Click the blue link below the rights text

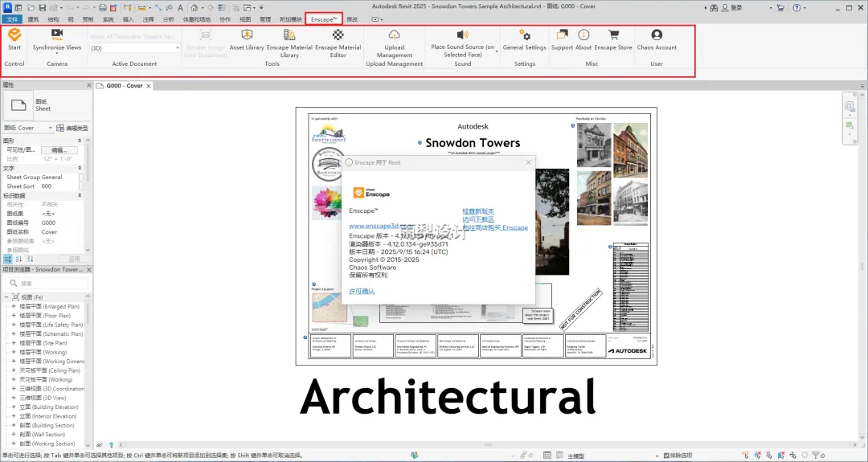[362, 292]
